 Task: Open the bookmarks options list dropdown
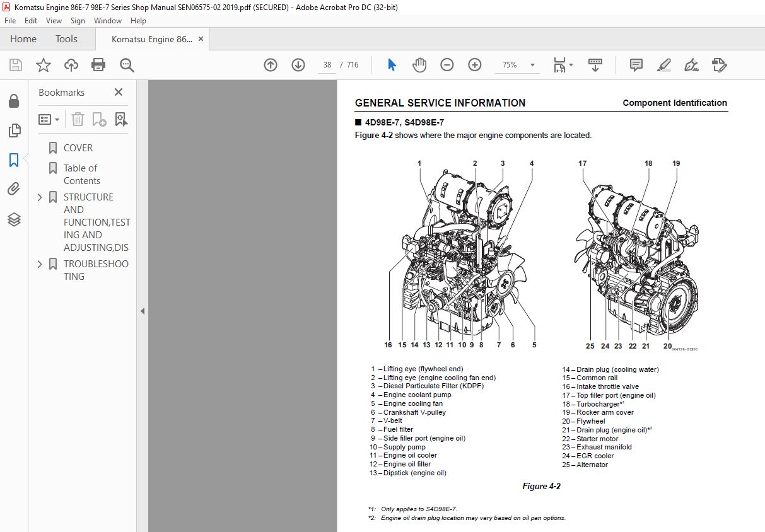[49, 119]
